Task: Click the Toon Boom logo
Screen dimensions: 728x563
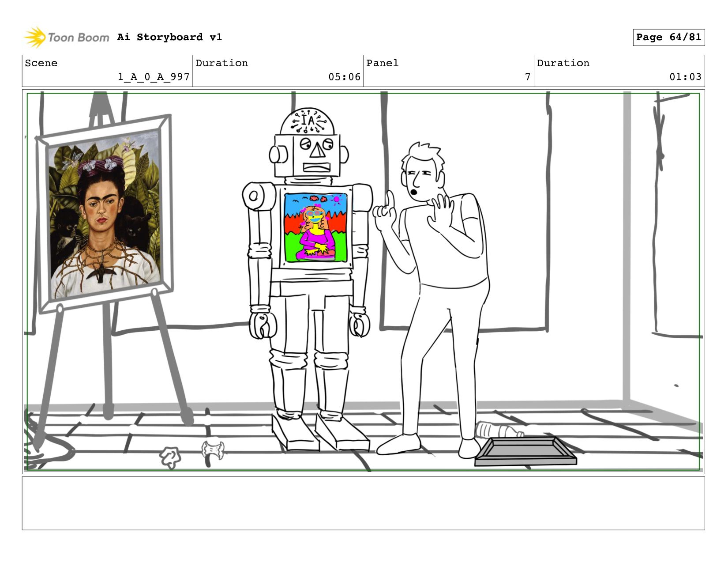Action: tap(66, 37)
